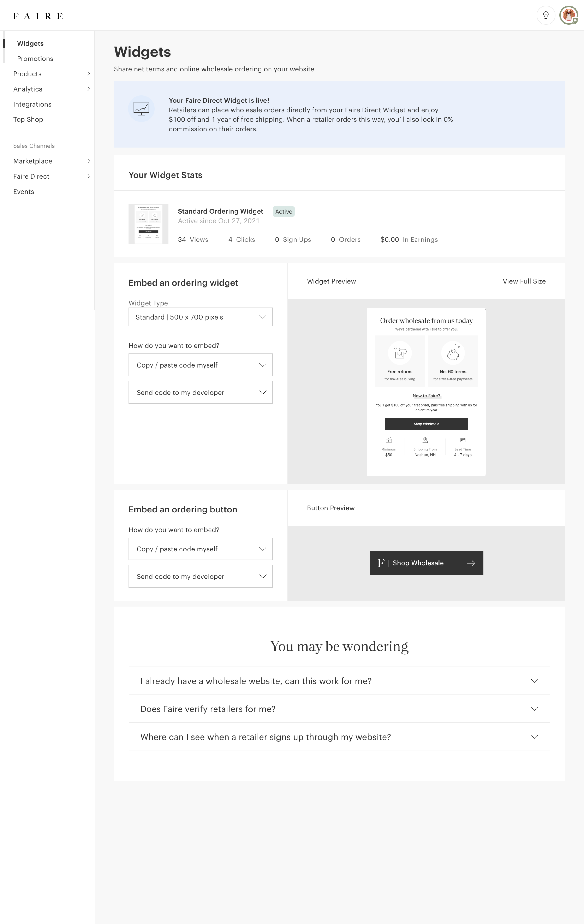Click the Standard Ordering Widget thumbnail
This screenshot has width=584, height=924.
pyautogui.click(x=149, y=224)
